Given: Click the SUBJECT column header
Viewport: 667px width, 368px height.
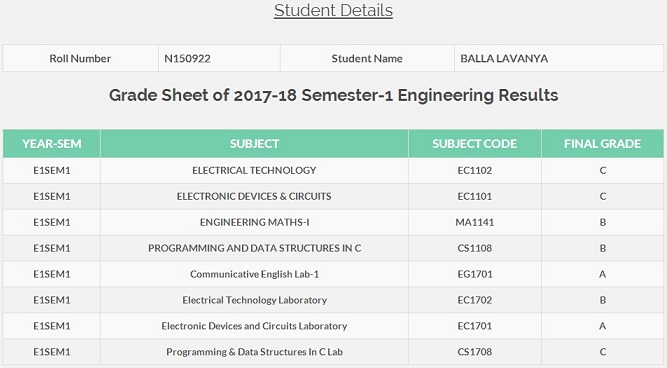Looking at the screenshot, I should pyautogui.click(x=254, y=144).
